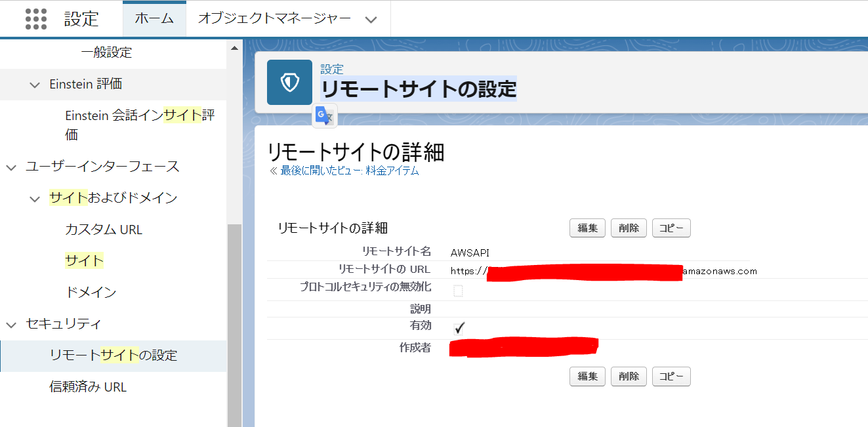Select サイト item in the sidebar
868x427 pixels.
point(85,260)
